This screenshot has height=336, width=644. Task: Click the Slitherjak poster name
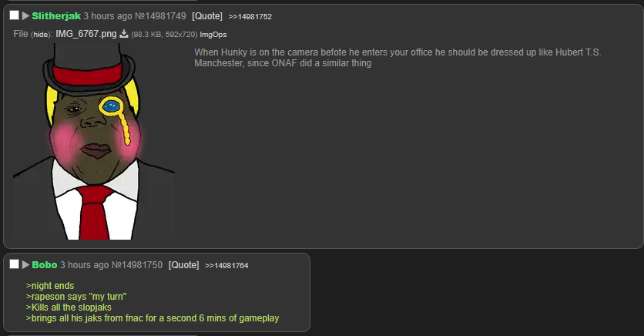tap(56, 16)
